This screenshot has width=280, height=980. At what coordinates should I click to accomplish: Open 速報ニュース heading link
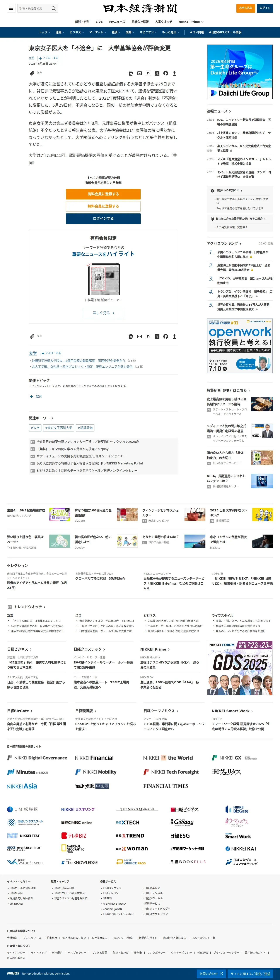(x=219, y=111)
